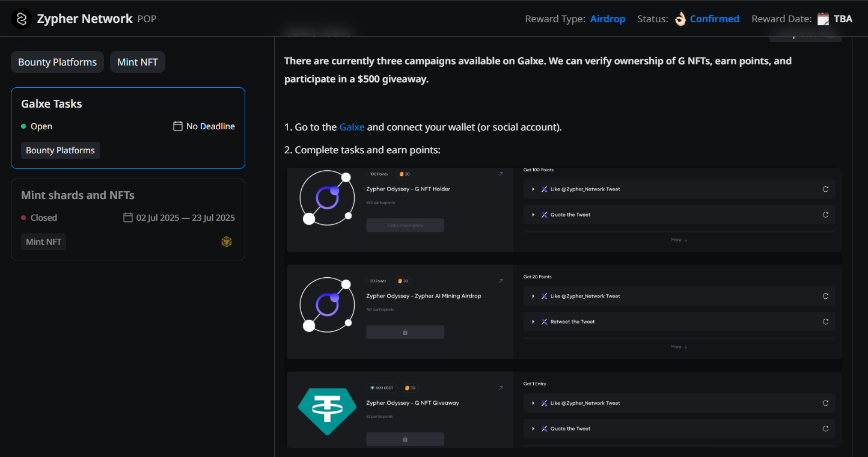Click the red Closed status dot

point(23,218)
